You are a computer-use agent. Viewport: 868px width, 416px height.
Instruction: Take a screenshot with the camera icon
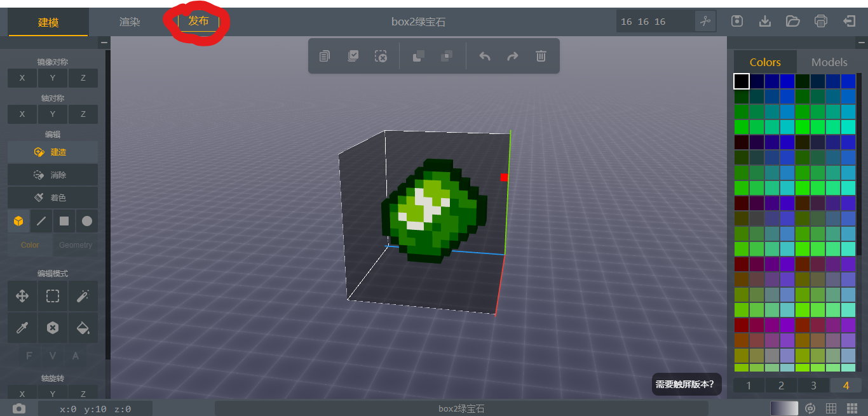(19, 408)
